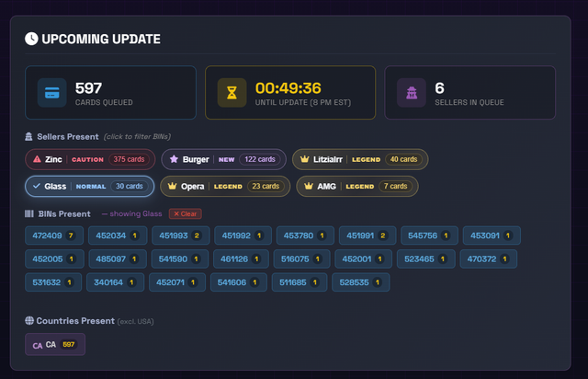The width and height of the screenshot is (588, 379).
Task: Select BIN chip 453091
Action: click(x=492, y=235)
